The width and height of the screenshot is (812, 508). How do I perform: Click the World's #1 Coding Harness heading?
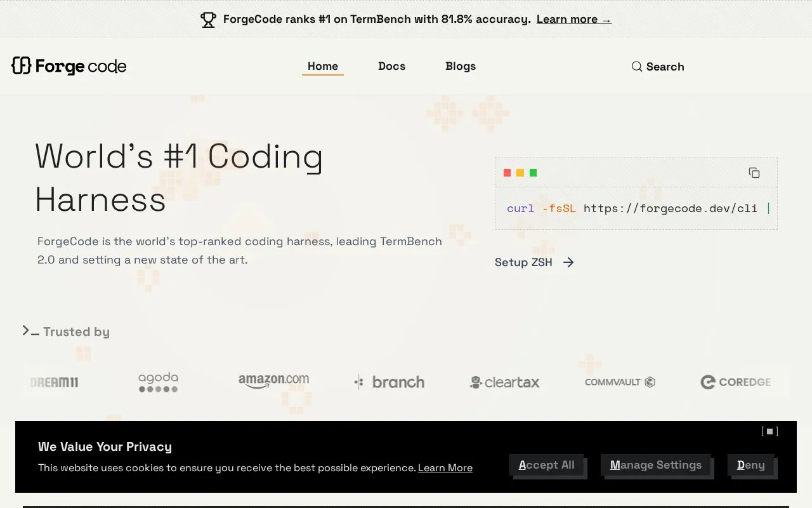pos(180,178)
